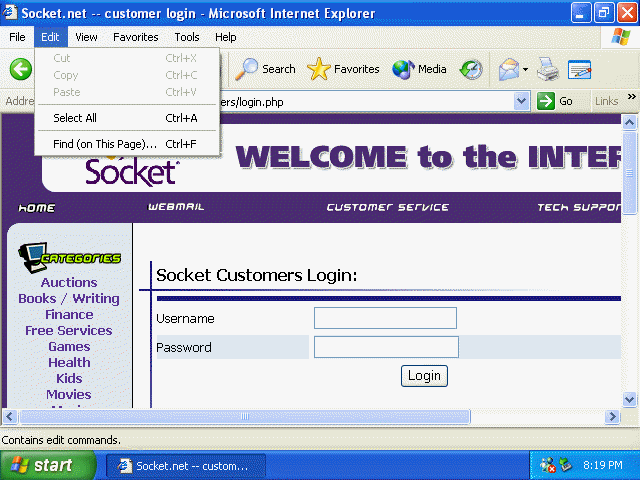Open the Kids category link
The height and width of the screenshot is (480, 640).
tap(69, 378)
